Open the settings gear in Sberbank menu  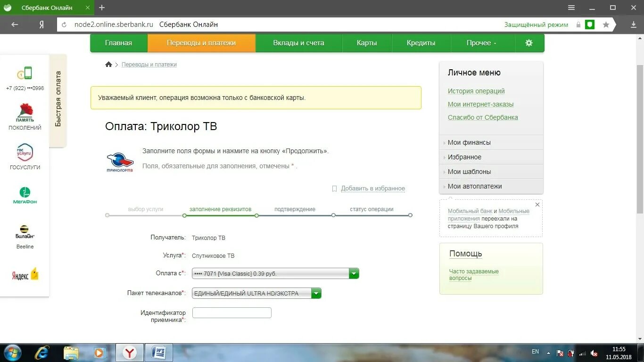[x=529, y=43]
